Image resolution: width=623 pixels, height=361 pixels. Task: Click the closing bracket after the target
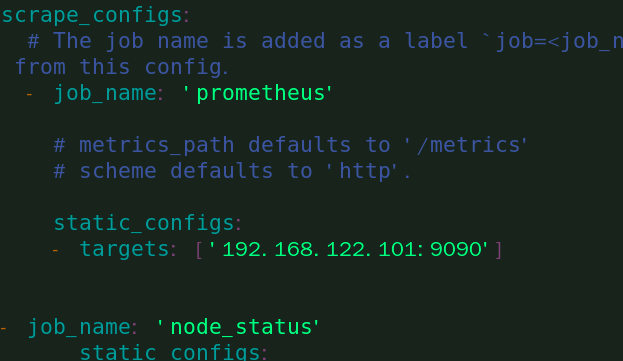(x=499, y=250)
